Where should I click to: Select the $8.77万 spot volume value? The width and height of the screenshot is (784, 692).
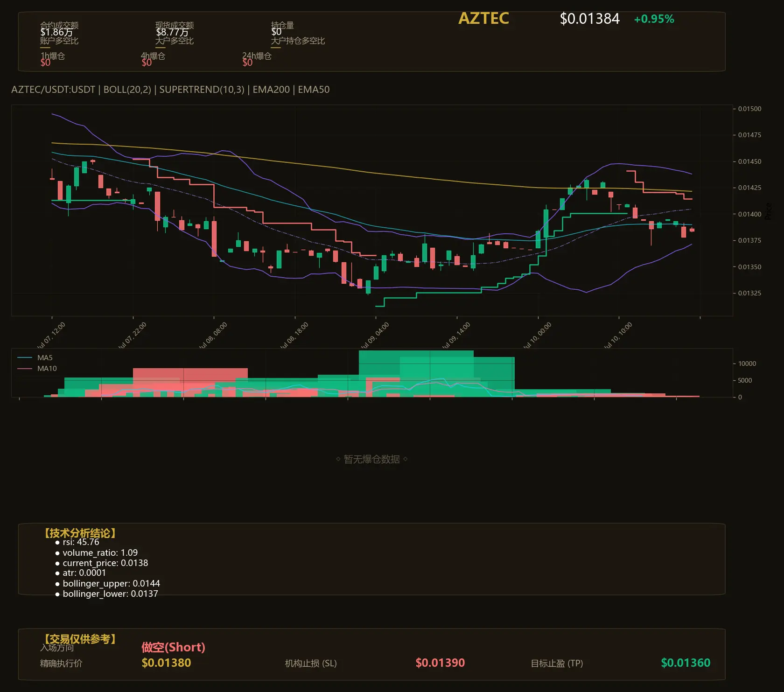(x=172, y=32)
